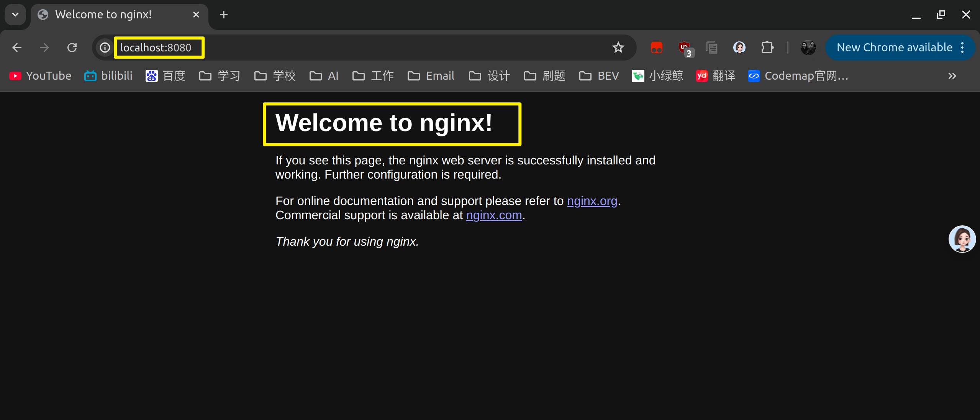Click the text Thank you for using nginx.

point(347,242)
